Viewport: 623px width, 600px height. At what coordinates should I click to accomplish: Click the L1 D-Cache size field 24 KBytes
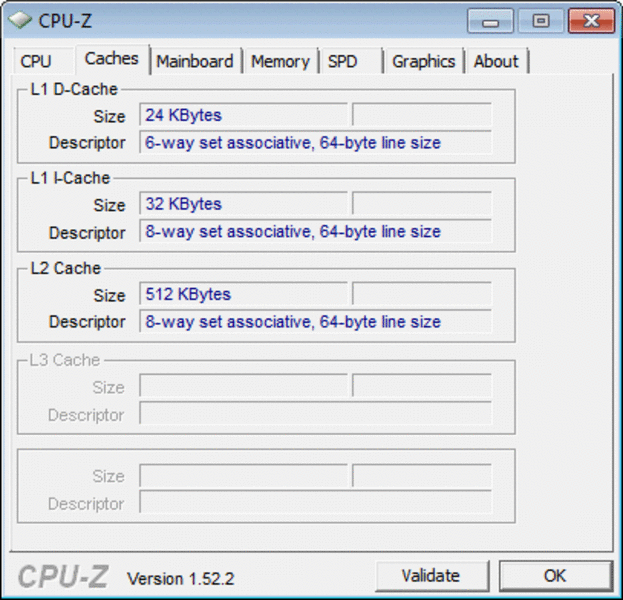coord(244,115)
